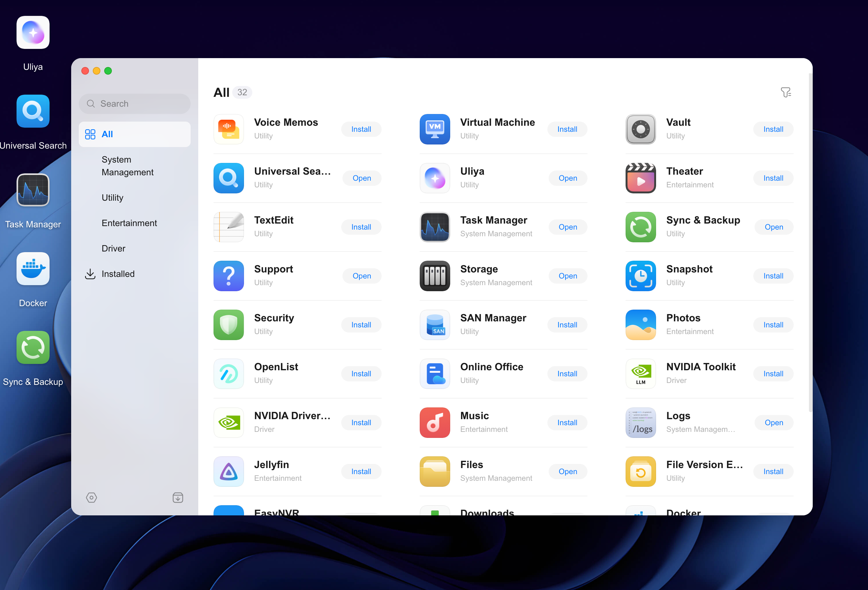Install TextEdit

tap(361, 227)
